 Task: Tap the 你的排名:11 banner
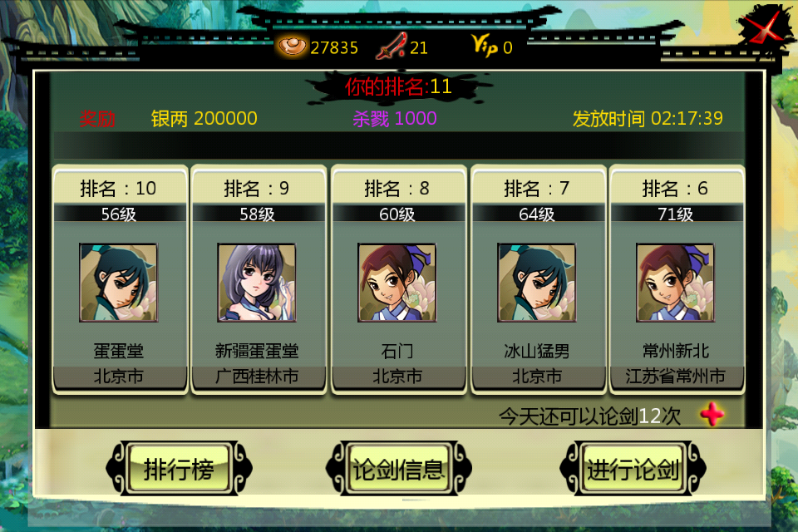[x=398, y=86]
